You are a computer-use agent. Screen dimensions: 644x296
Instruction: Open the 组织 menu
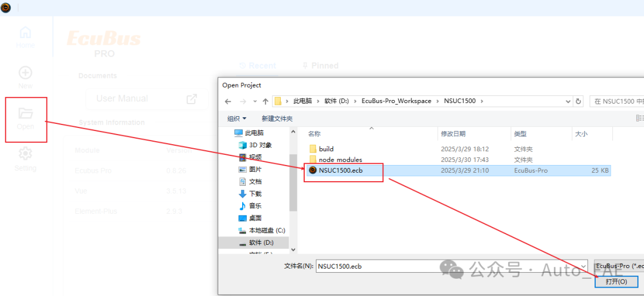point(237,119)
